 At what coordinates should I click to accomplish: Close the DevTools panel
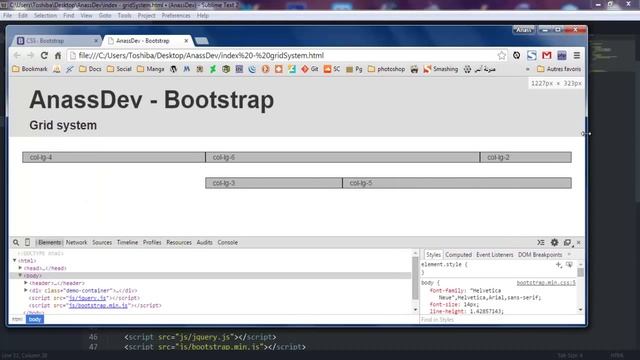click(x=579, y=243)
